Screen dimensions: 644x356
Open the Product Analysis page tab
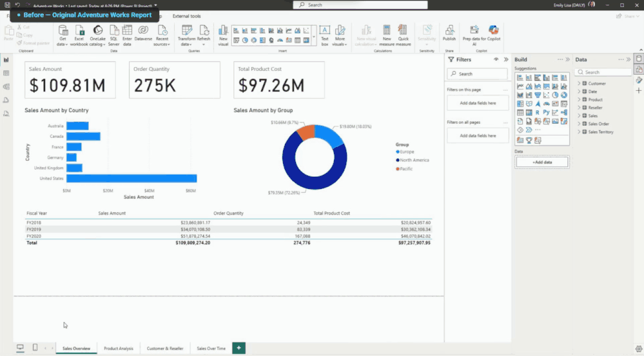(119, 348)
